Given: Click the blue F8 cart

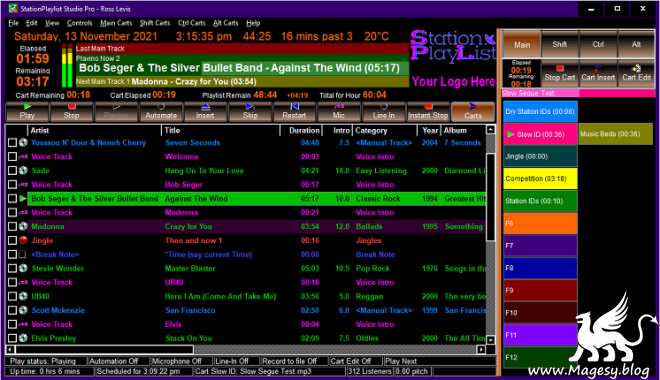Looking at the screenshot, I should (x=540, y=268).
